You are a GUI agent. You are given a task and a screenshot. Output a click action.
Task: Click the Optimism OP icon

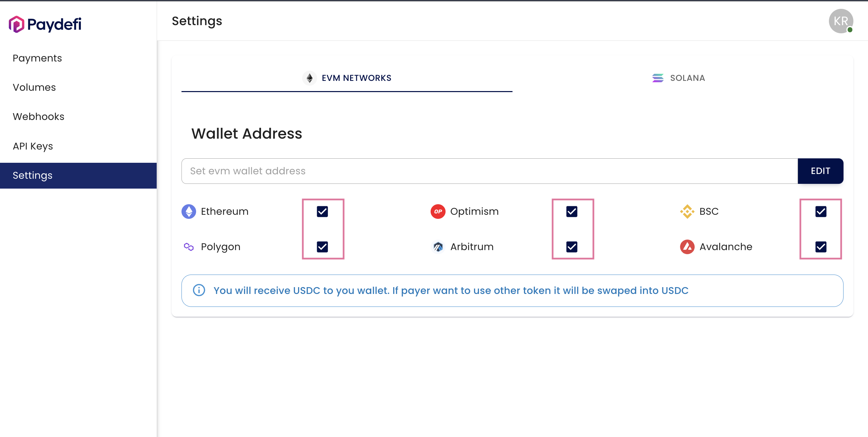[x=438, y=211]
